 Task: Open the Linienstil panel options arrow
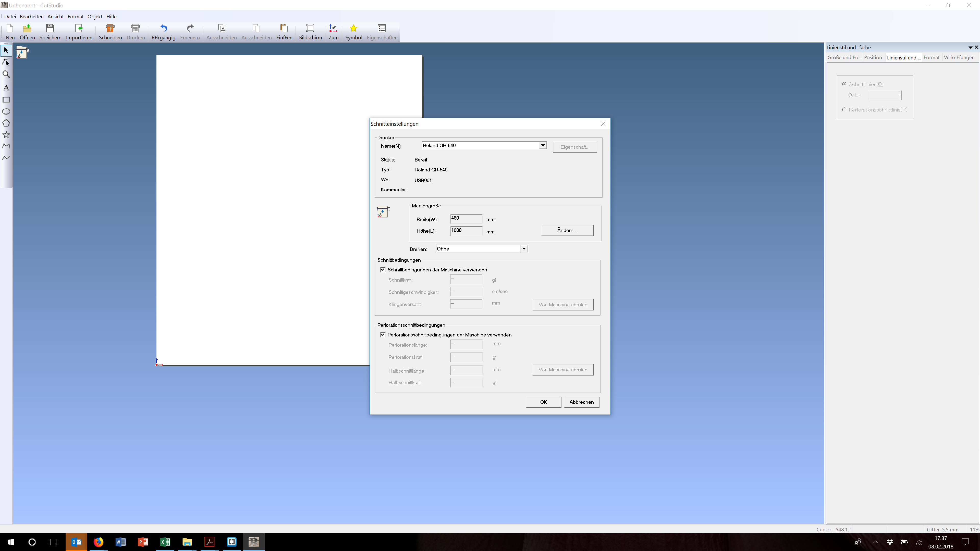(970, 47)
